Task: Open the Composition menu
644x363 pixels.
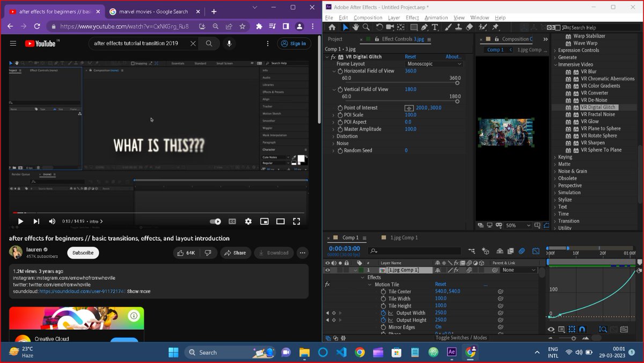Action: (x=368, y=17)
